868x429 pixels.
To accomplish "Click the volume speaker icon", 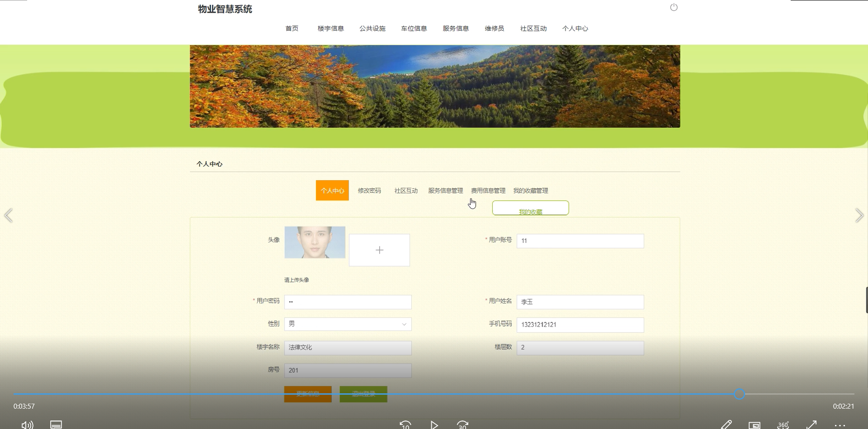I will pos(27,425).
